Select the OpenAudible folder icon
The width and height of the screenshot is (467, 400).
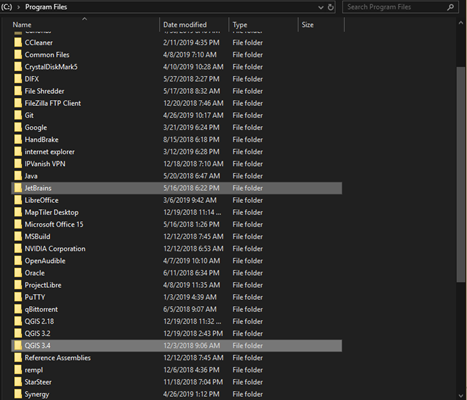(18, 261)
